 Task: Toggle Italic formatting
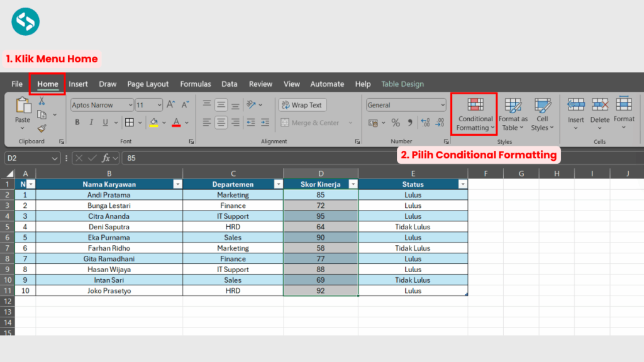pyautogui.click(x=91, y=122)
